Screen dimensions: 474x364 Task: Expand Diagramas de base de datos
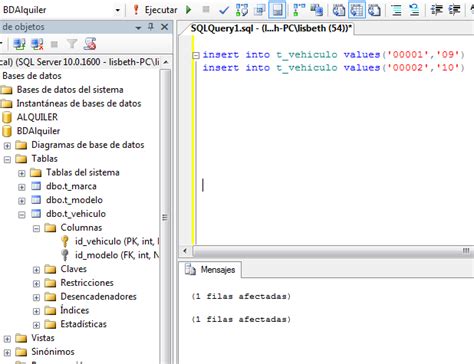point(7,146)
